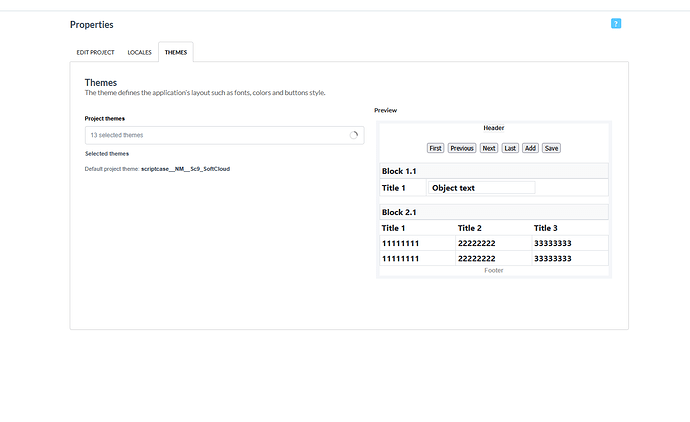This screenshot has width=690, height=422.
Task: Click the Footer text in preview
Action: (x=494, y=270)
